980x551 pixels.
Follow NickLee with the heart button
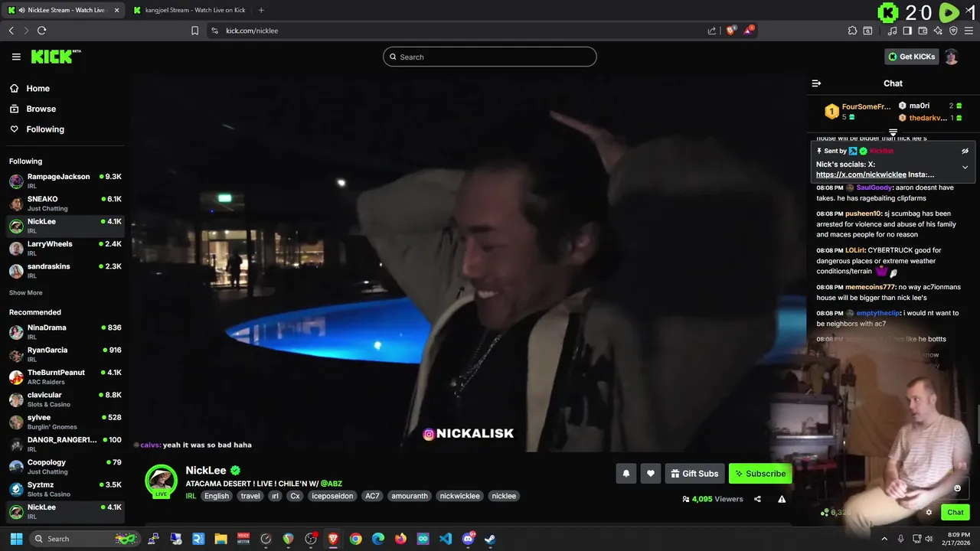click(651, 474)
